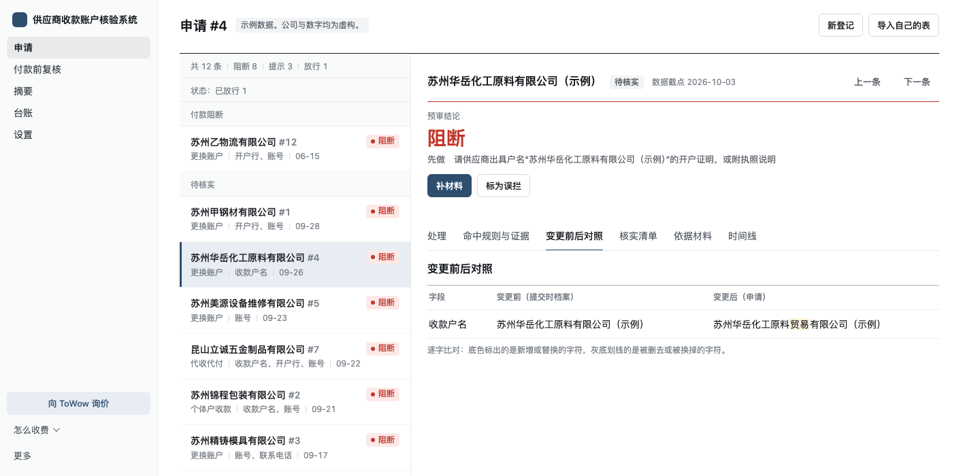Open the 台账 sidebar page
Image resolution: width=980 pixels, height=476 pixels.
(78, 113)
